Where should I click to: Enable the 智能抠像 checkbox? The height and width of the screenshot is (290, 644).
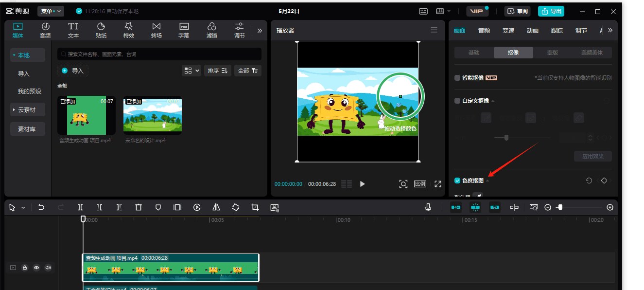pyautogui.click(x=457, y=78)
